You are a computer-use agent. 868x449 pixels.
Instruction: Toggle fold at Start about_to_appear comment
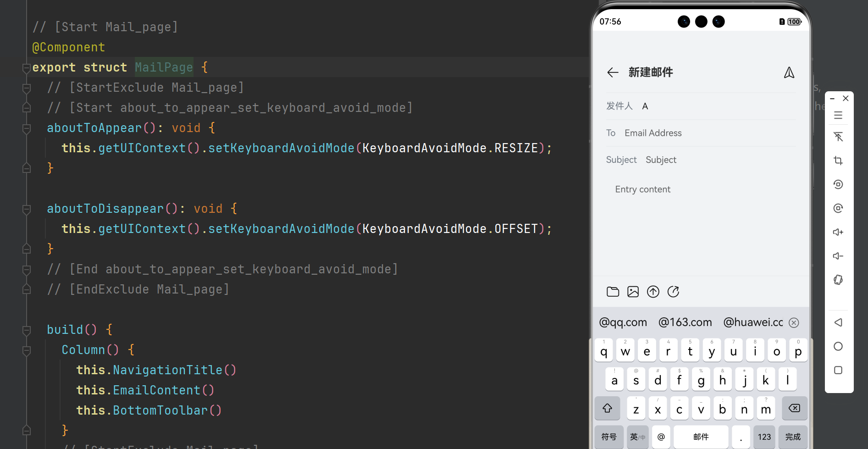coord(27,108)
